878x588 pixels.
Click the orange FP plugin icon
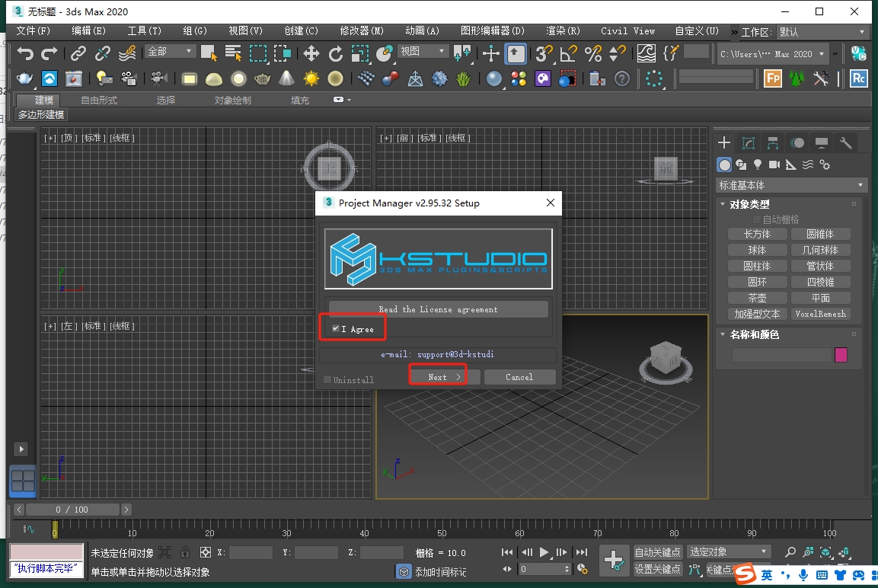(x=773, y=78)
